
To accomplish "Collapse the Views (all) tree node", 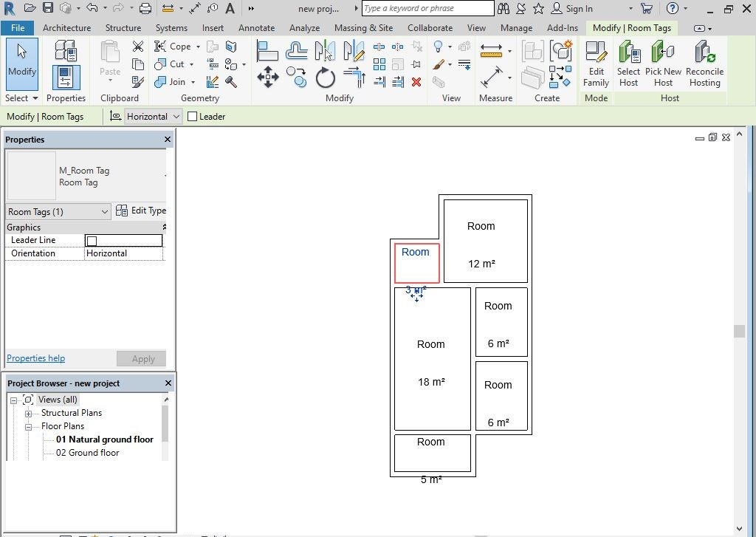I will 13,400.
